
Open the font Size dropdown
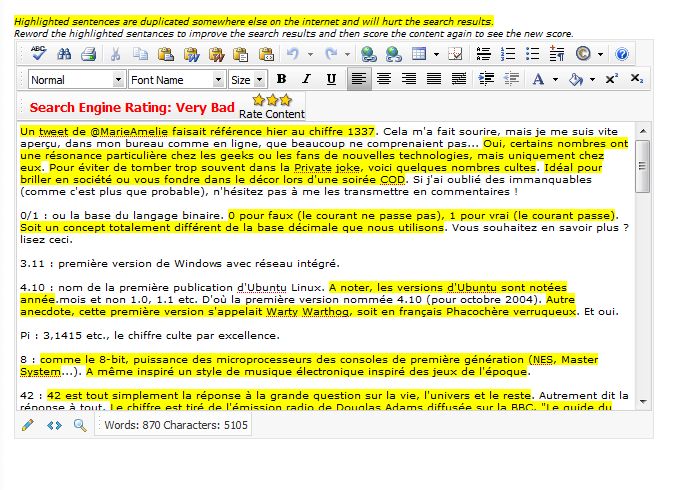click(248, 80)
